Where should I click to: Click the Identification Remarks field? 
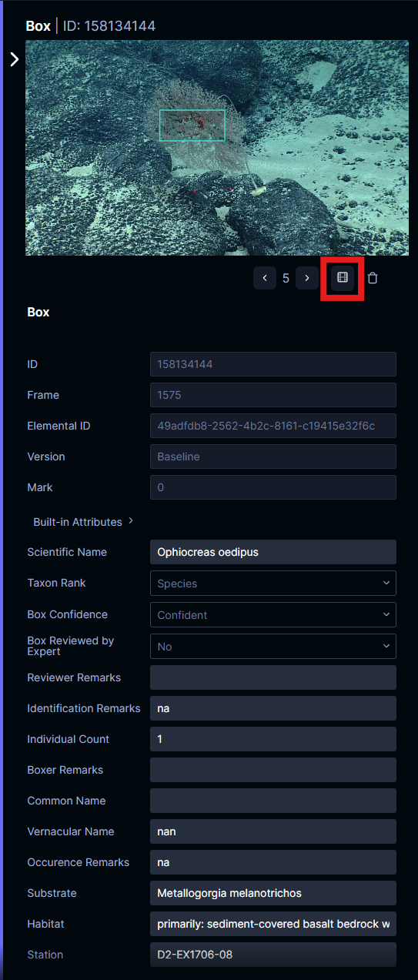[273, 708]
